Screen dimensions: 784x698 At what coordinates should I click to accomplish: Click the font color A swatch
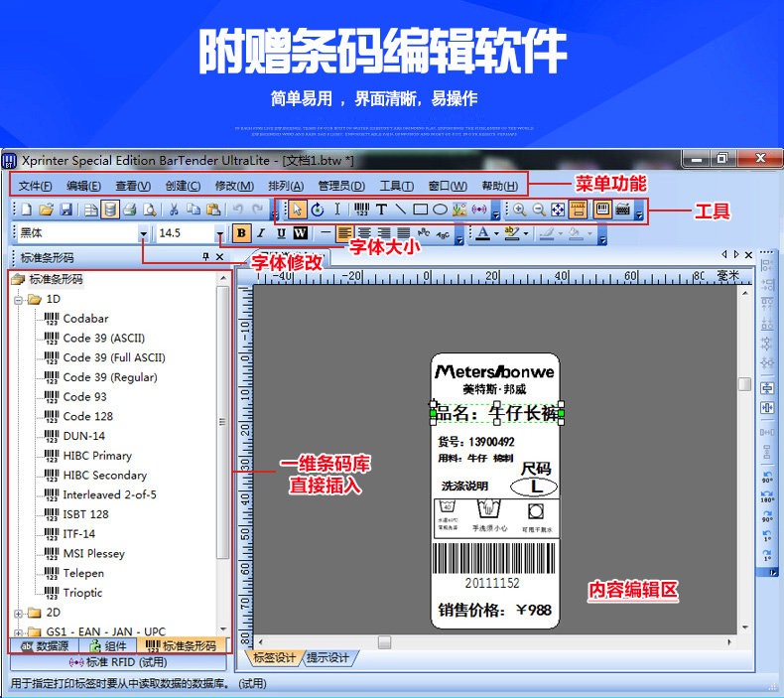tap(482, 233)
